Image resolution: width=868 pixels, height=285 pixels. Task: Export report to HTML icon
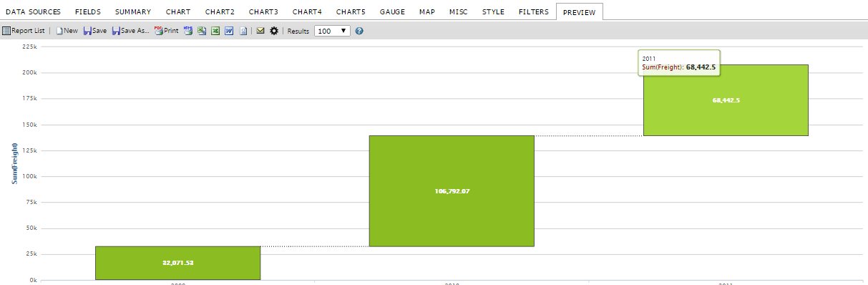click(188, 31)
